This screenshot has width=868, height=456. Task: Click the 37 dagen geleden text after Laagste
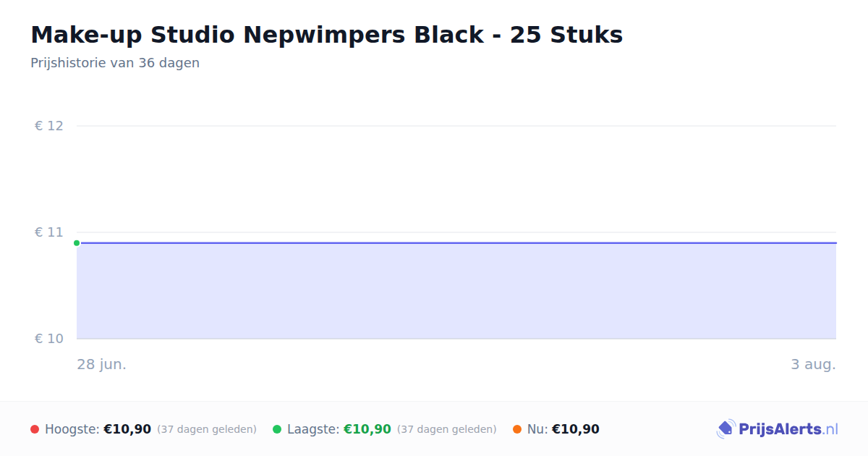coord(447,429)
